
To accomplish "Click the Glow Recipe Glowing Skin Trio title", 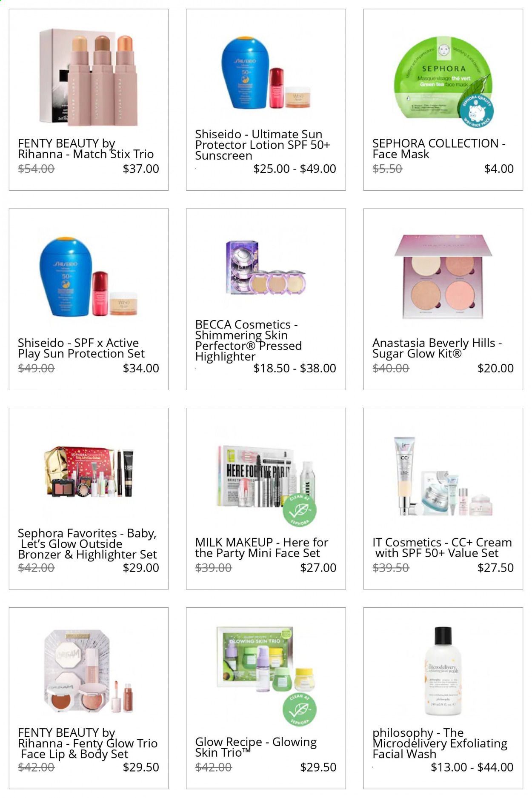I will pos(256,747).
